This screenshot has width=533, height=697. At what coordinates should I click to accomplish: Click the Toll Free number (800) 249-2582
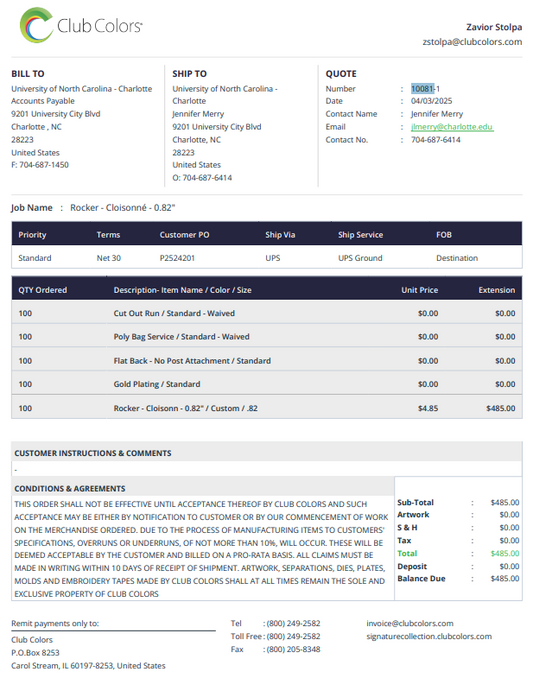[293, 636]
